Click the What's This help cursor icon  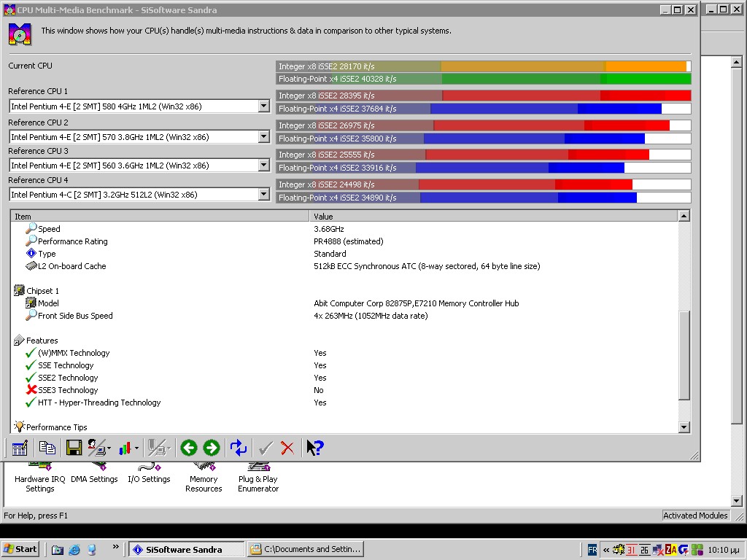(x=315, y=448)
